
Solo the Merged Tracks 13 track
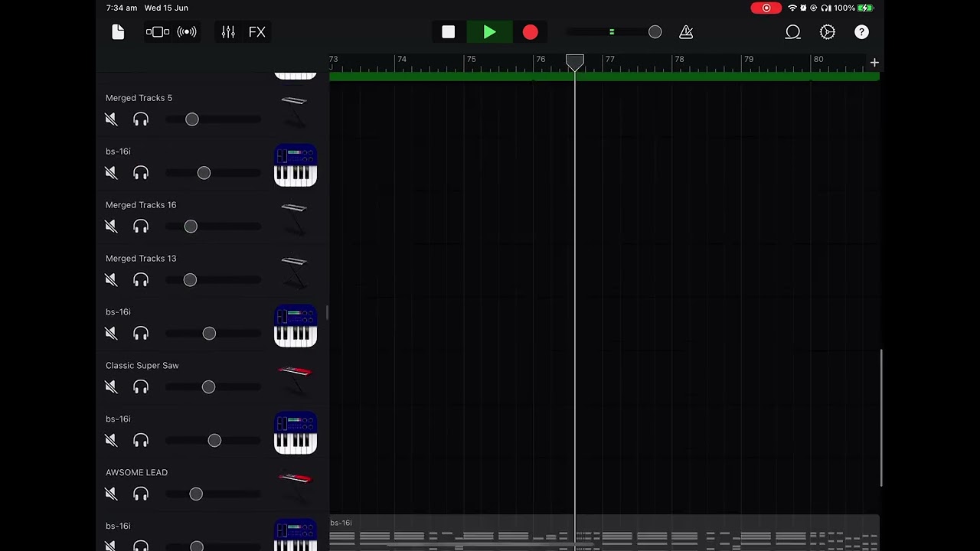coord(141,280)
